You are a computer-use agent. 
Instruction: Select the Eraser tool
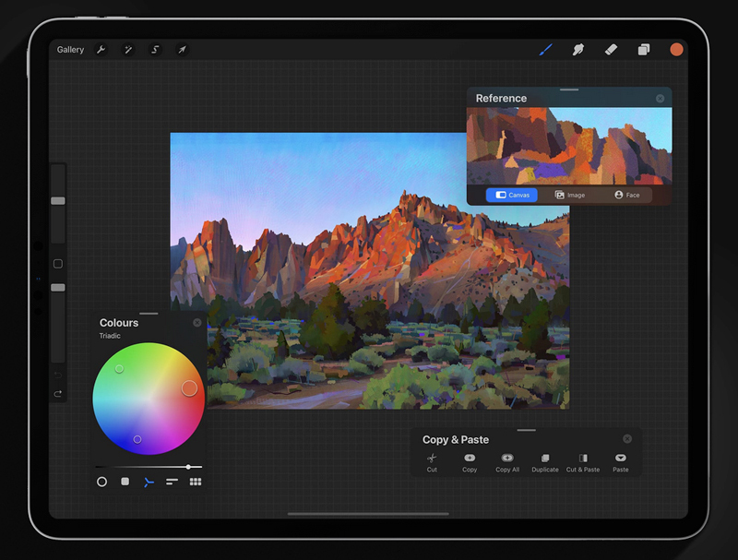point(611,50)
